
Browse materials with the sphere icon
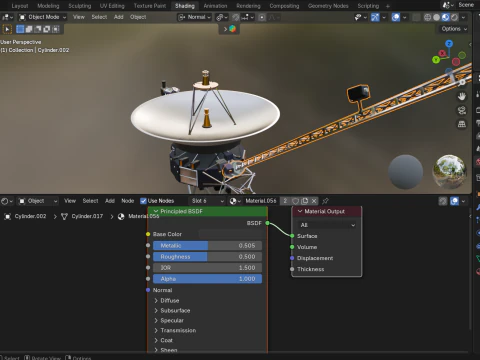pyautogui.click(x=235, y=201)
